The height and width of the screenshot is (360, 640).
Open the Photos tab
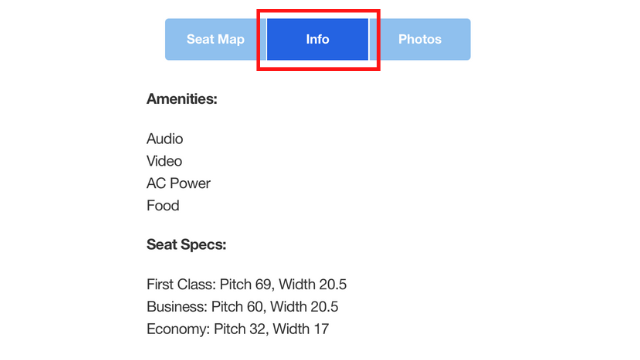[x=420, y=39]
